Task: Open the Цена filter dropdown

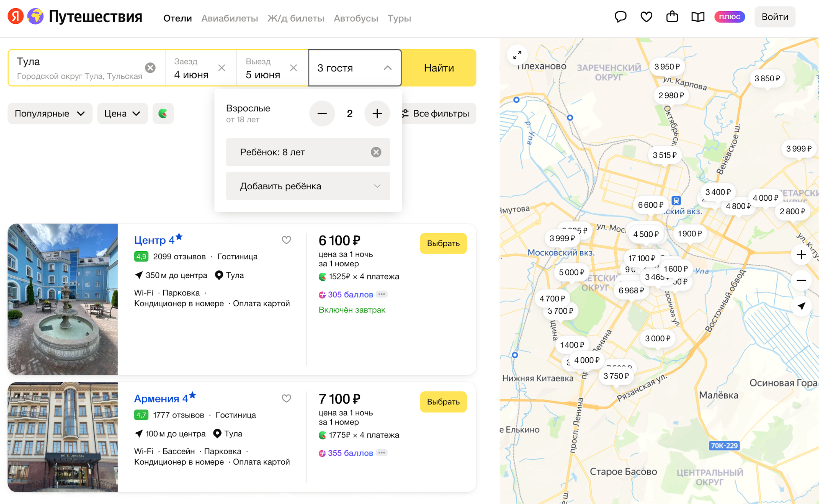Action: 122,114
